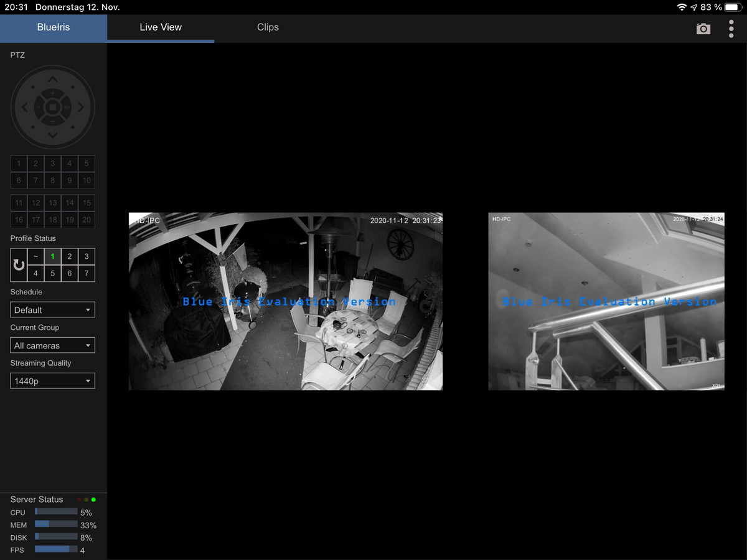Move camera diagonally up-left via PTZ dot
The width and height of the screenshot is (747, 560).
(x=33, y=88)
